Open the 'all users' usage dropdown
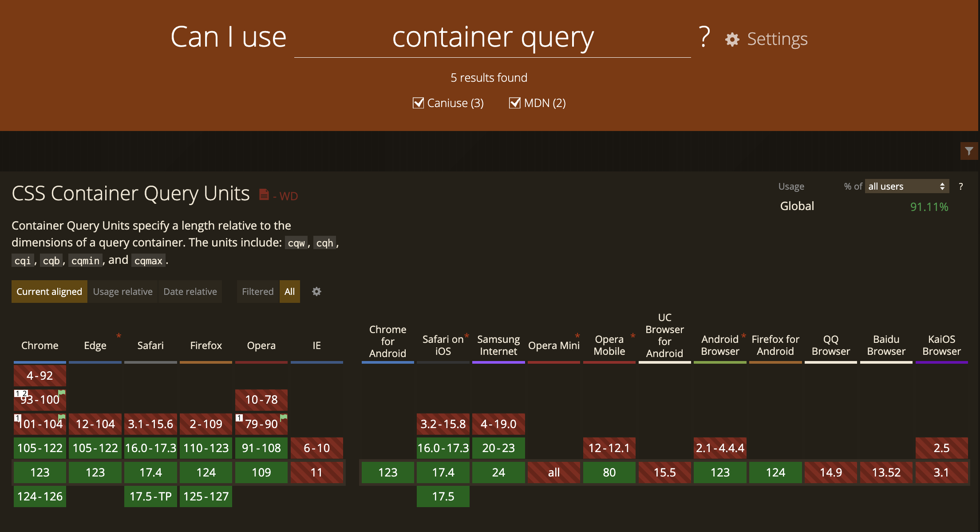 (x=907, y=187)
